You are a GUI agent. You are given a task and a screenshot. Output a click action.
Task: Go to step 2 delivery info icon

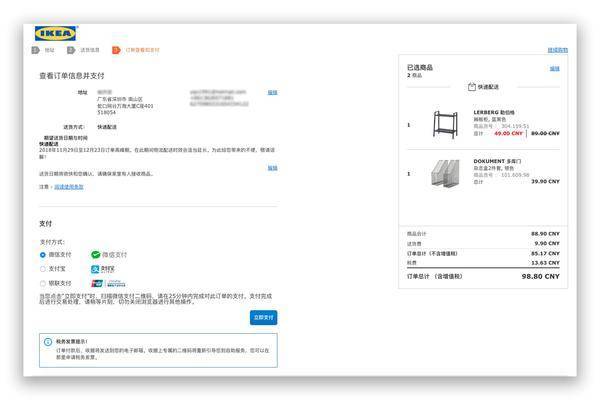click(x=71, y=50)
